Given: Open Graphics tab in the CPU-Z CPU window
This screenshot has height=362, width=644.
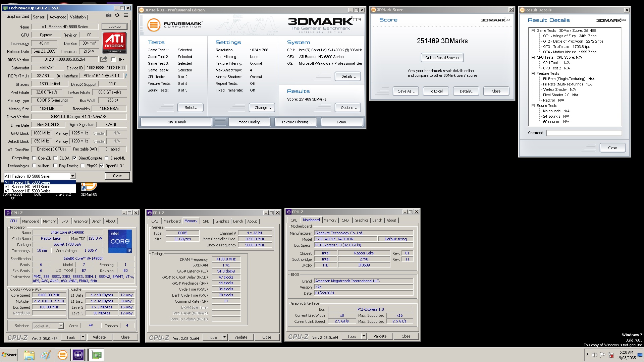Looking at the screenshot, I should (80, 221).
